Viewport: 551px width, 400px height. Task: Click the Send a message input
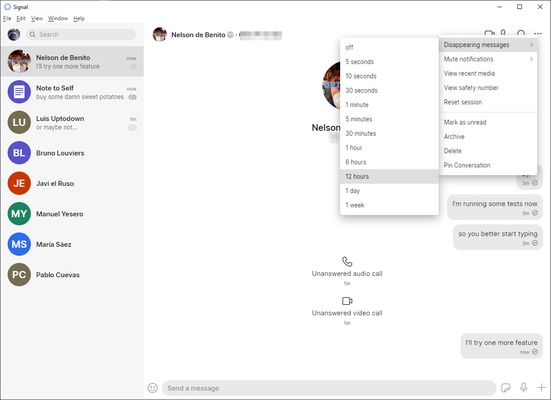click(329, 388)
